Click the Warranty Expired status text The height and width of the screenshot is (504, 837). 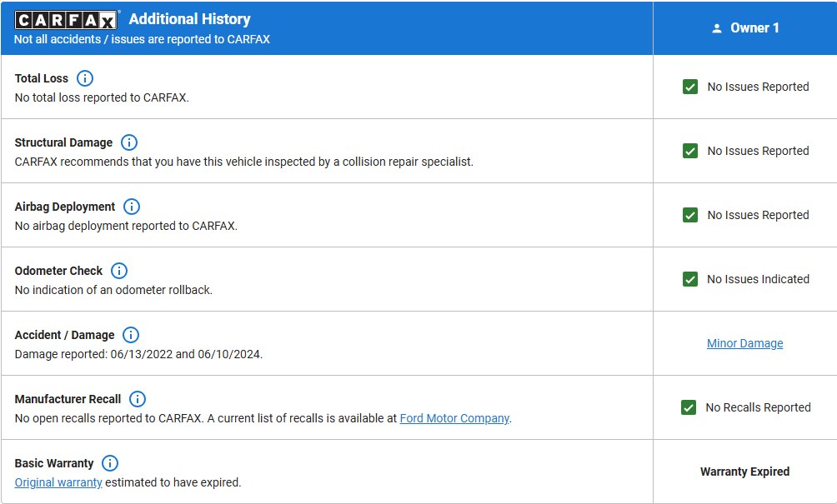744,472
